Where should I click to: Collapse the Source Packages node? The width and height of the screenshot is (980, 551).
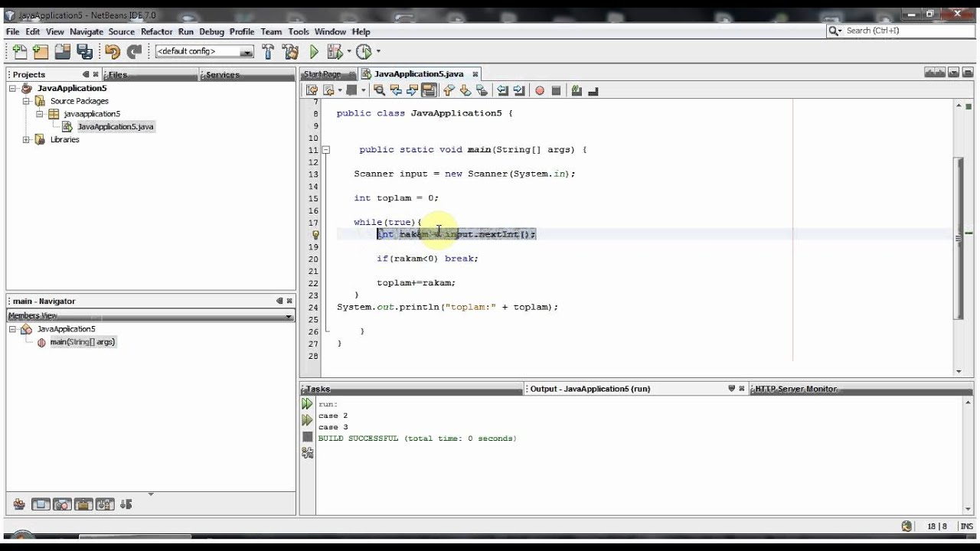click(27, 101)
